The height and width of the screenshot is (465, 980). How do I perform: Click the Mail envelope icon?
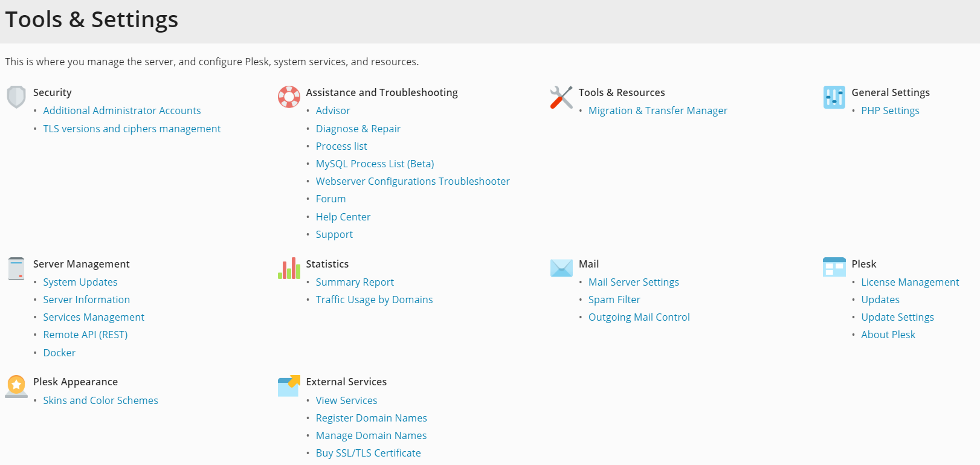(561, 268)
